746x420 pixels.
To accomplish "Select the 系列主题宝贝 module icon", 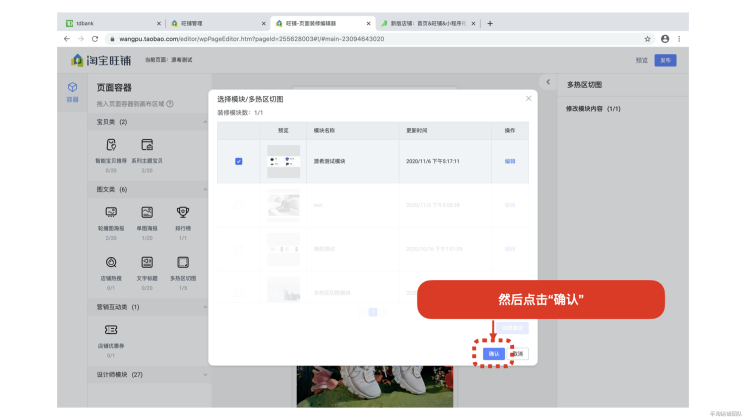I will (147, 145).
